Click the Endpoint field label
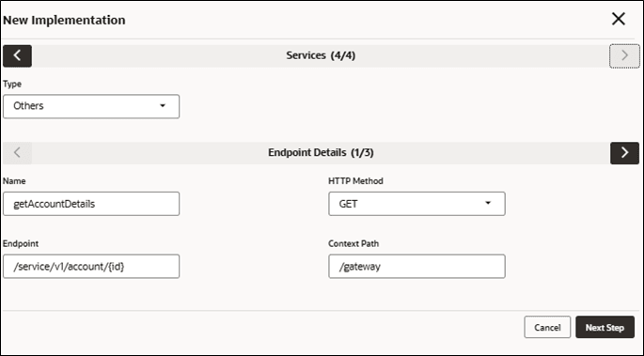 [21, 243]
